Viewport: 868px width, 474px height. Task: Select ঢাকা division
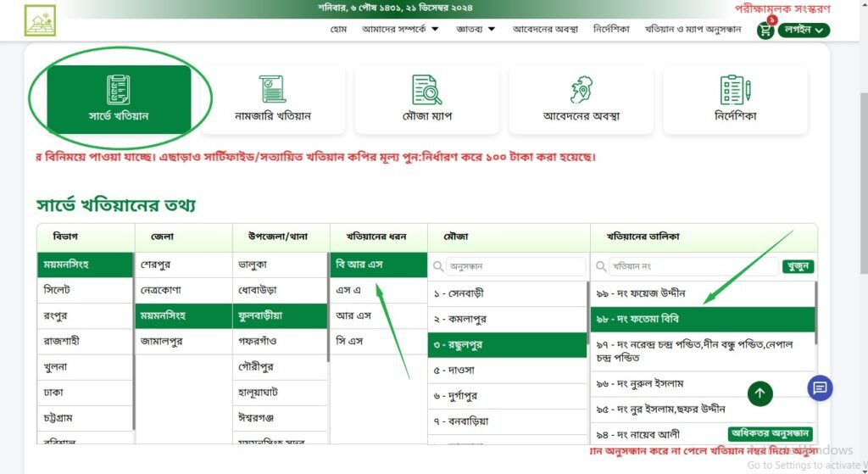pyautogui.click(x=85, y=393)
